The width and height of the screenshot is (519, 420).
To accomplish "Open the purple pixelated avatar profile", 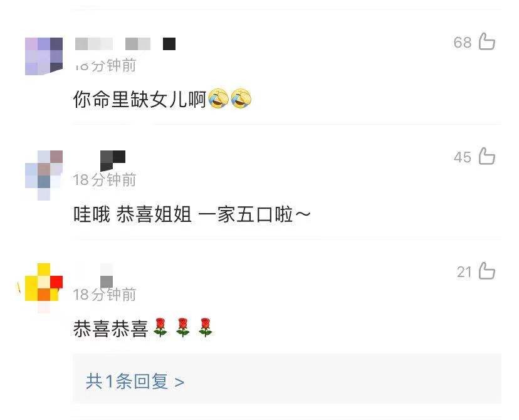I will 44,56.
